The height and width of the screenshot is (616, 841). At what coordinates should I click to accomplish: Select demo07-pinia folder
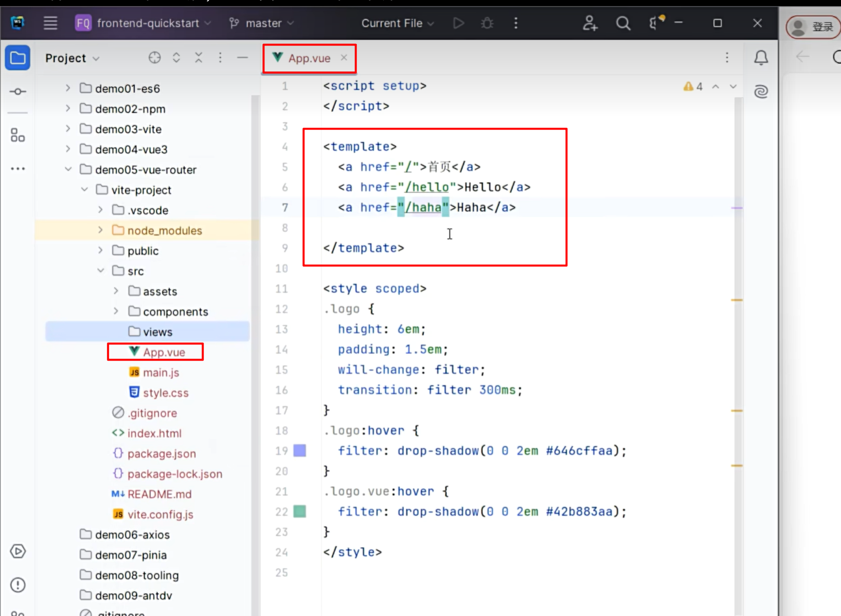click(x=124, y=555)
